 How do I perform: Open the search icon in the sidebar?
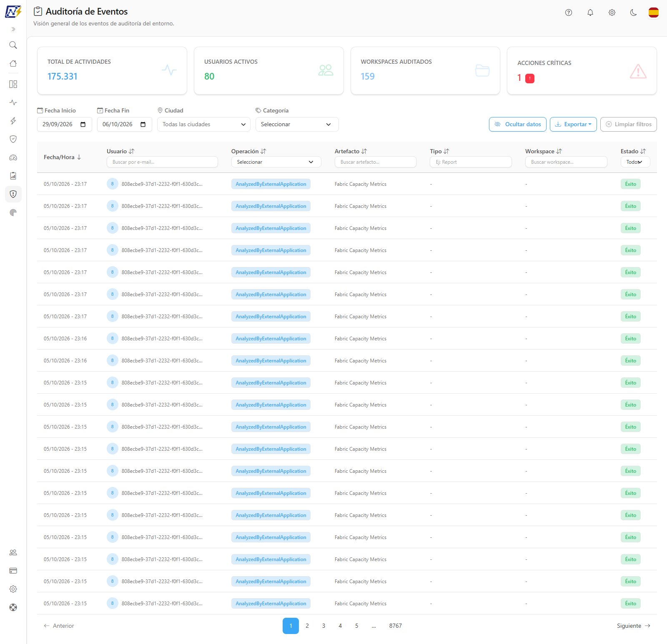(13, 45)
